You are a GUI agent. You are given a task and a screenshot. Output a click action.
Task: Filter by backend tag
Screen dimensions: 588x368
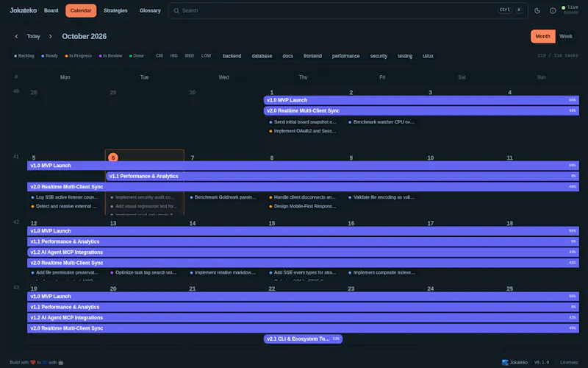tap(232, 56)
